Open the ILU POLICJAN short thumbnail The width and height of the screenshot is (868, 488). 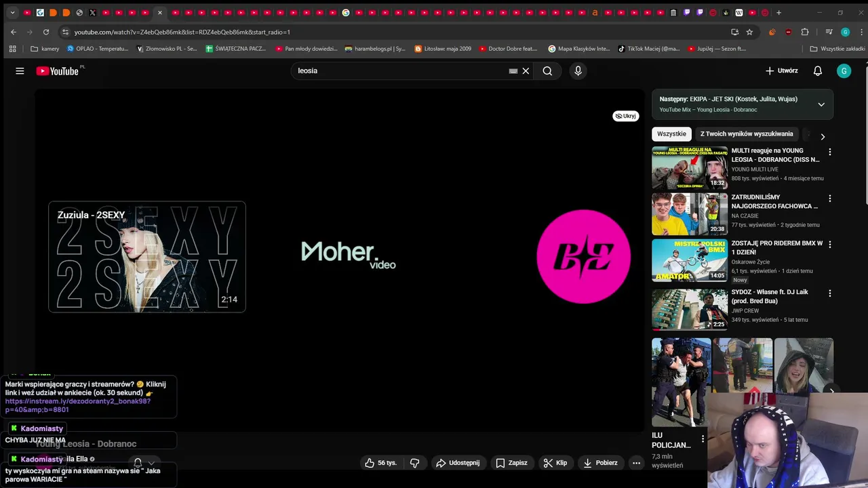pyautogui.click(x=681, y=382)
